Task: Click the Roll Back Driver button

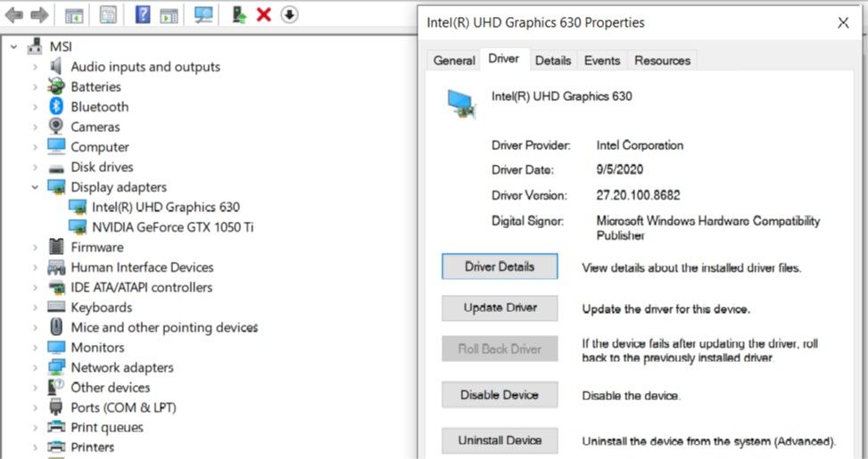Action: click(x=500, y=349)
